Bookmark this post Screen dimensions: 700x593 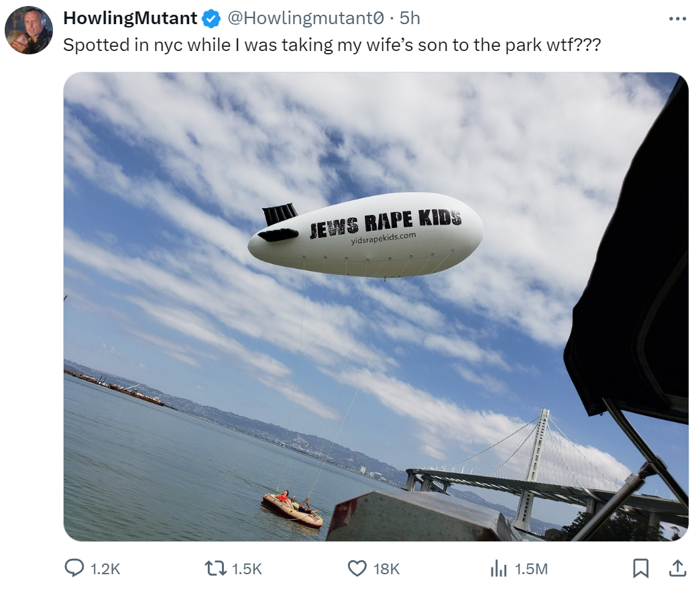coord(640,568)
